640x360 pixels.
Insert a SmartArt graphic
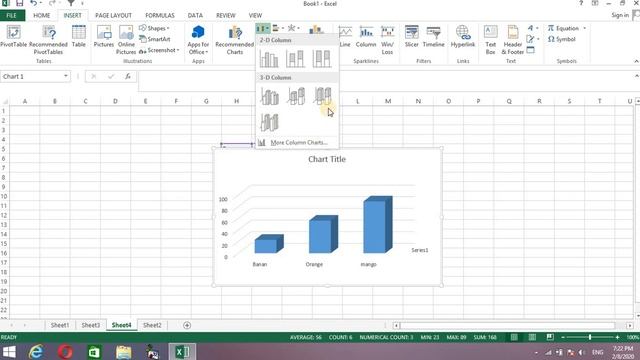(155, 39)
